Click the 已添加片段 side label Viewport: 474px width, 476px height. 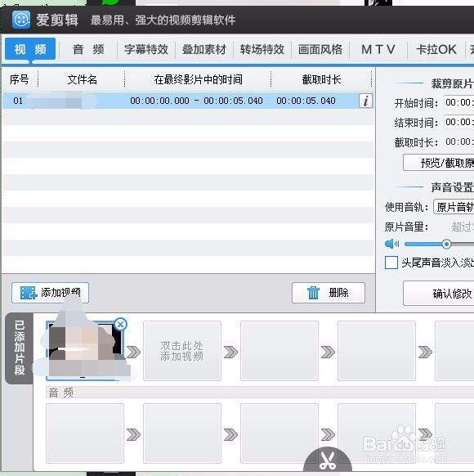tap(20, 348)
